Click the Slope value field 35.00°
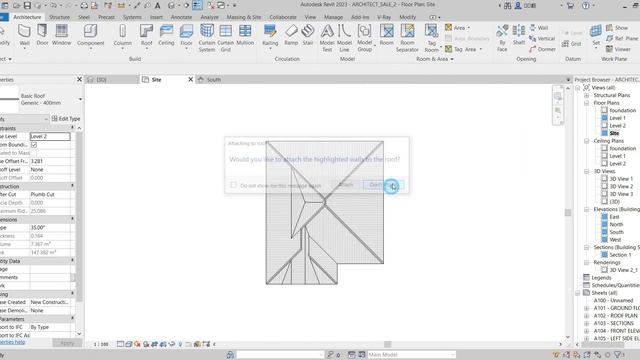This screenshot has height=360, width=640. point(50,227)
